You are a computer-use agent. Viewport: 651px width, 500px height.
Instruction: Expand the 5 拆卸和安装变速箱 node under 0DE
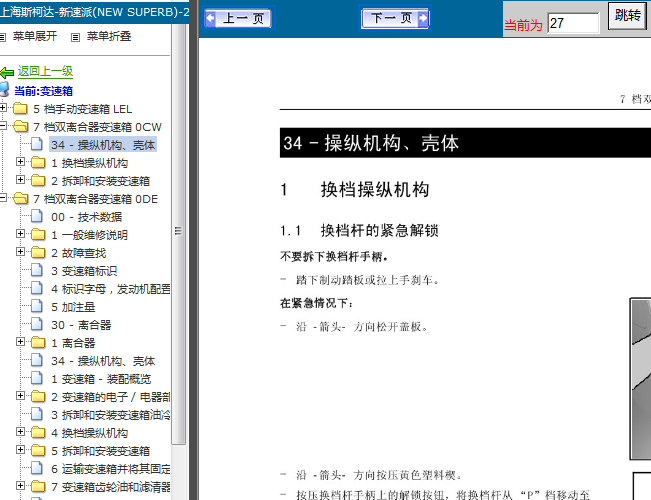(20, 449)
